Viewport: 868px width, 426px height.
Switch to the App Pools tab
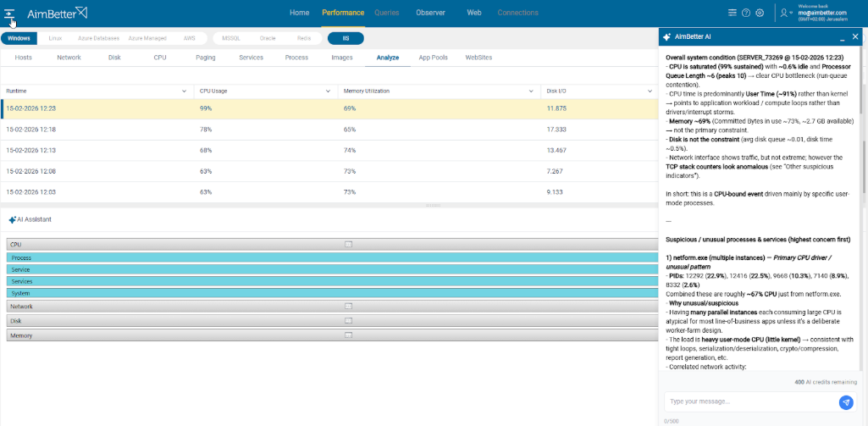coord(434,58)
